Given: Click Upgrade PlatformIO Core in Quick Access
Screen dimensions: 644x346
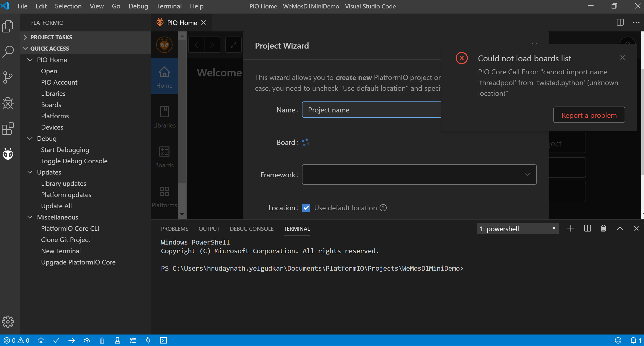Looking at the screenshot, I should click(x=78, y=262).
